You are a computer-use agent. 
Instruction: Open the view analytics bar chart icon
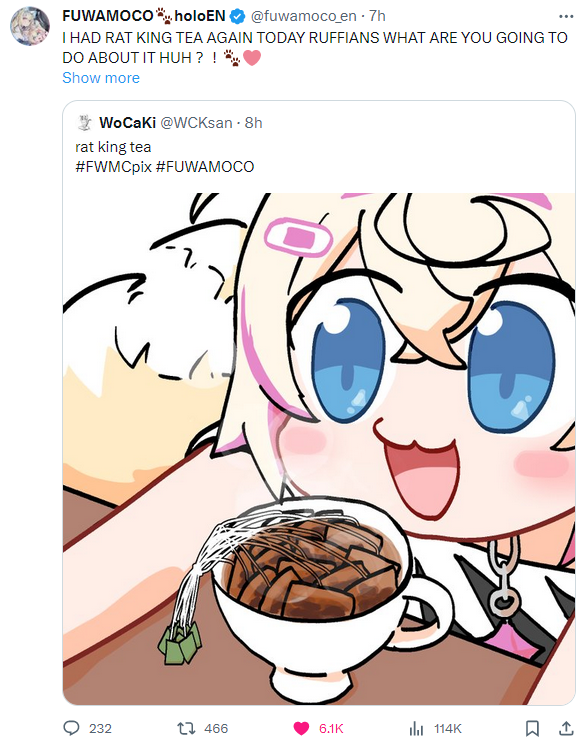416,728
